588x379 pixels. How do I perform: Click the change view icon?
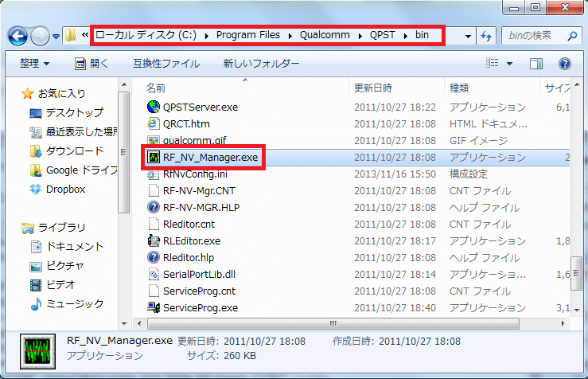(x=492, y=63)
